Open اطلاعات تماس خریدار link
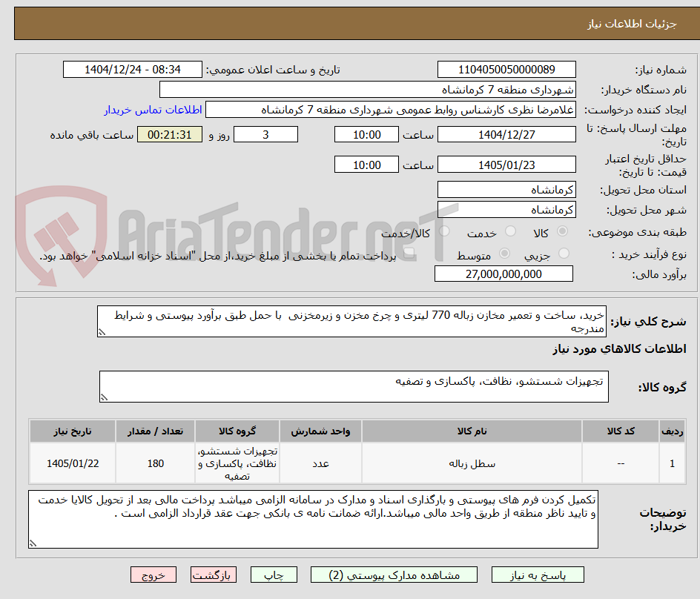Viewport: 700px width, 599px height. (153, 110)
